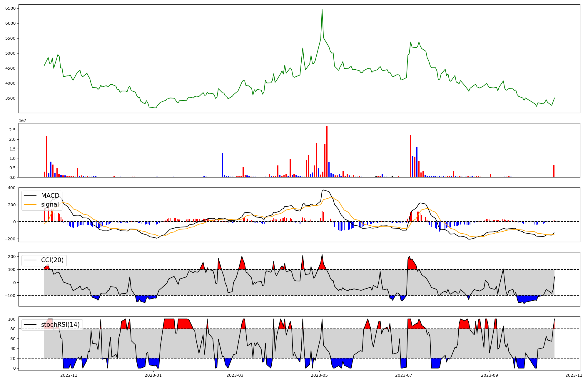Click the −100 tick on CCI axis
Viewport: 588px width, 382px height.
pos(10,295)
